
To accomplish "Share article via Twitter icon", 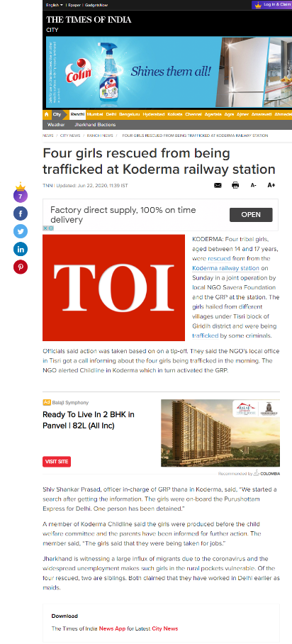I will [x=21, y=231].
